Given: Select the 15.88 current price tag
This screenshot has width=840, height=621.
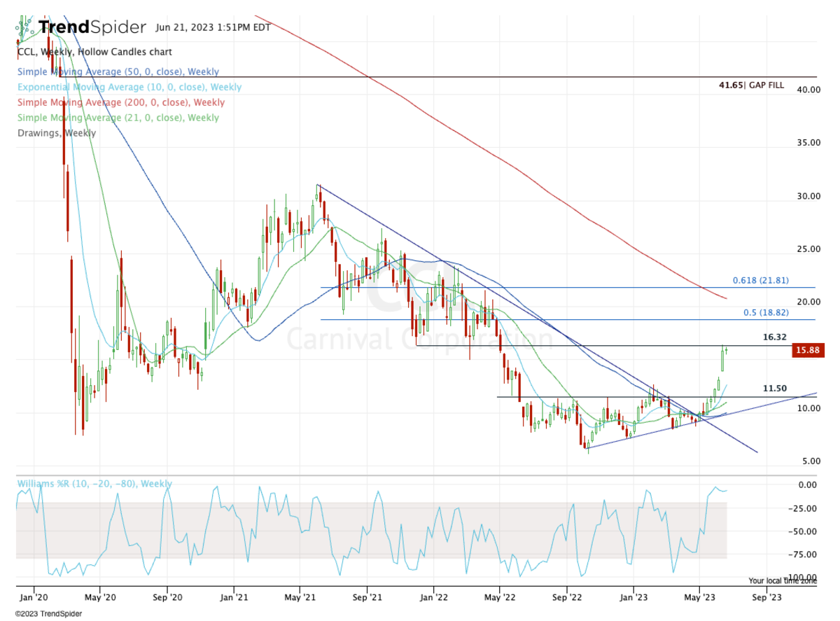Looking at the screenshot, I should point(809,350).
